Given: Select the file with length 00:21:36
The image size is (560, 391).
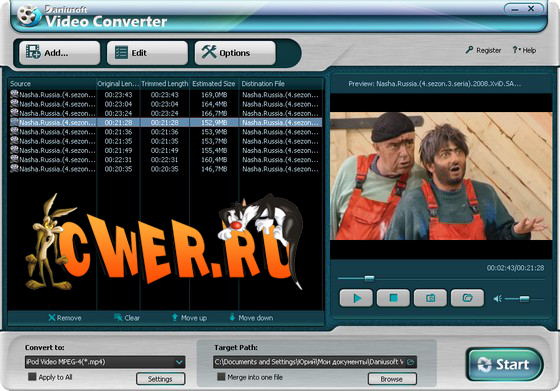Looking at the screenshot, I should tap(165, 132).
